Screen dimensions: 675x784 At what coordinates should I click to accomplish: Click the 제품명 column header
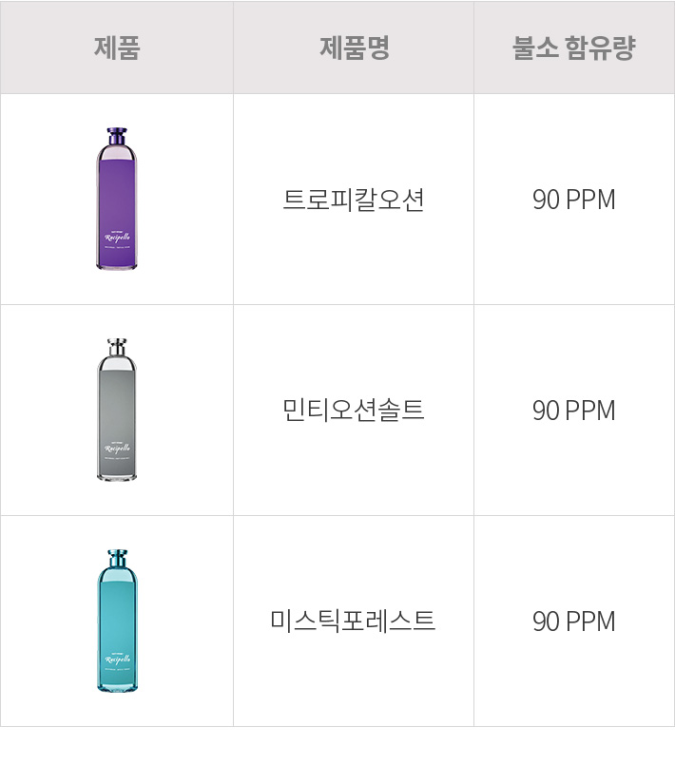pos(355,48)
